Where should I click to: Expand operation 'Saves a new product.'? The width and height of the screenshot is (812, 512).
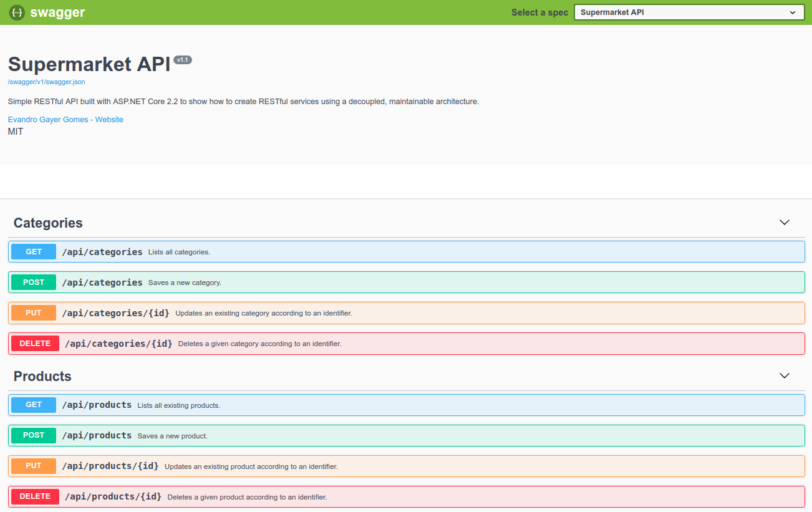[407, 435]
